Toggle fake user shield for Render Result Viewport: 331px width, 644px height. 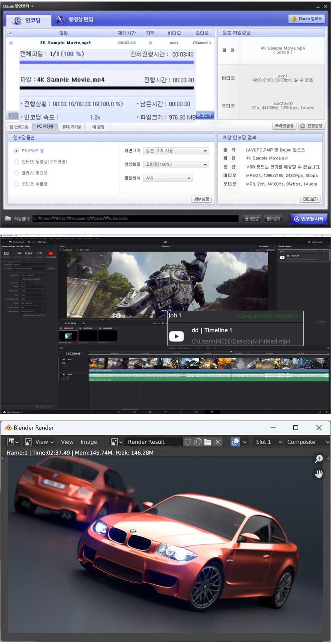(188, 442)
